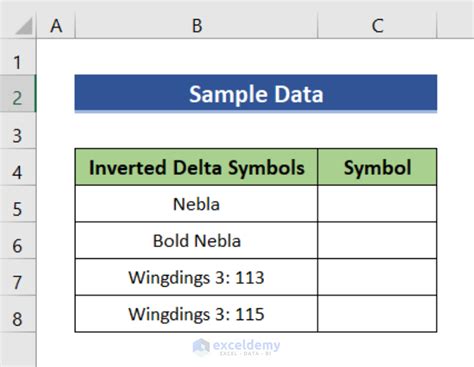Select column A header
The image size is (474, 367).
[x=56, y=26]
